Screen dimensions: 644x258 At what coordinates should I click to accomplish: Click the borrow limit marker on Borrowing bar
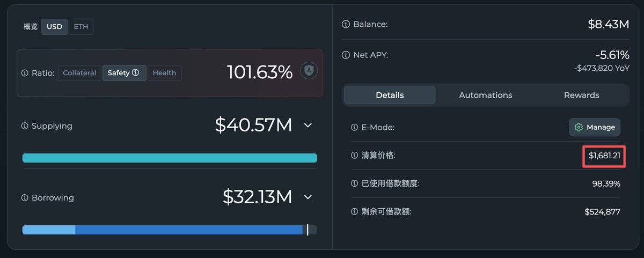click(308, 230)
